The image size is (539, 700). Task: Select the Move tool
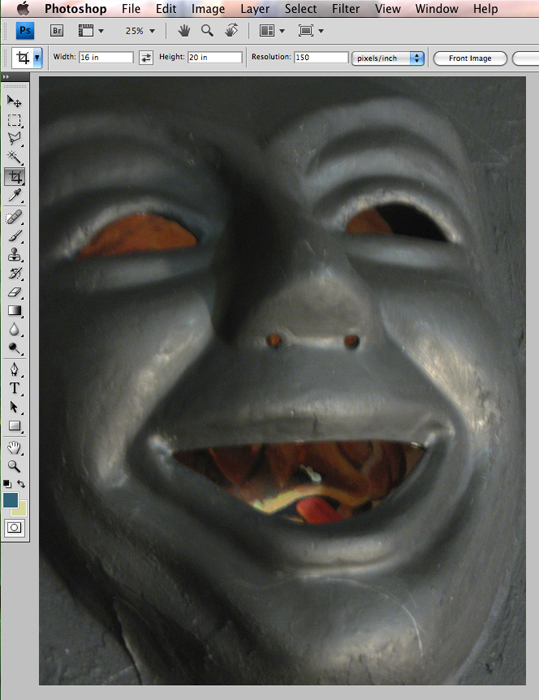coord(14,102)
